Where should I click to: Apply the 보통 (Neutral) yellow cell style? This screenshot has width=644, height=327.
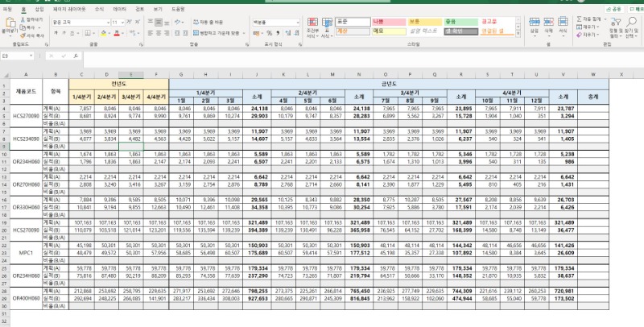tap(425, 23)
